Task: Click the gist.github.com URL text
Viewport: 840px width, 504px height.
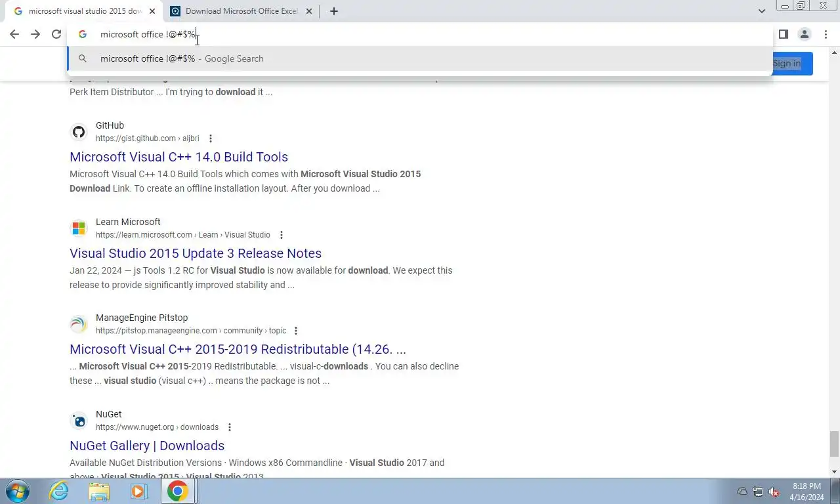Action: (147, 138)
